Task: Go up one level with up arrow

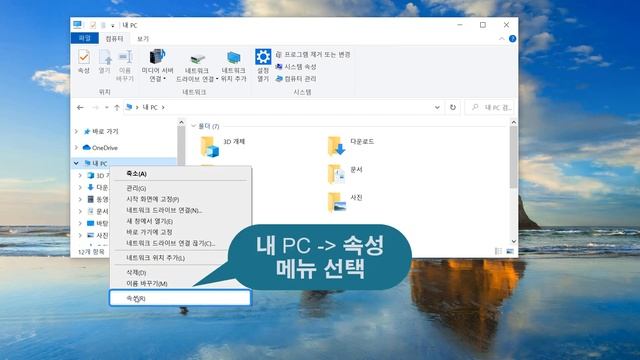Action: coord(117,107)
